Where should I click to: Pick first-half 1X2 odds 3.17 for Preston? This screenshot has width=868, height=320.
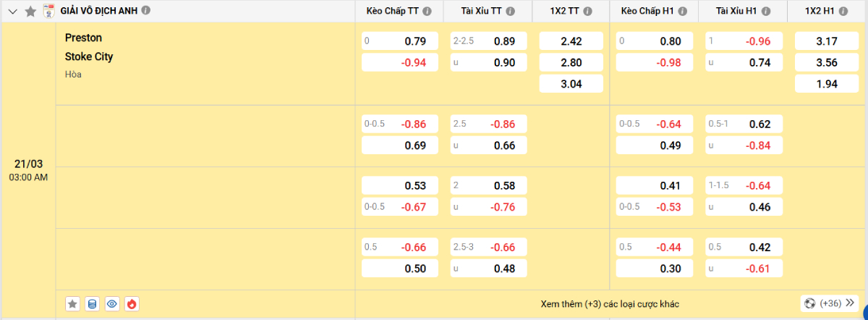coord(825,41)
